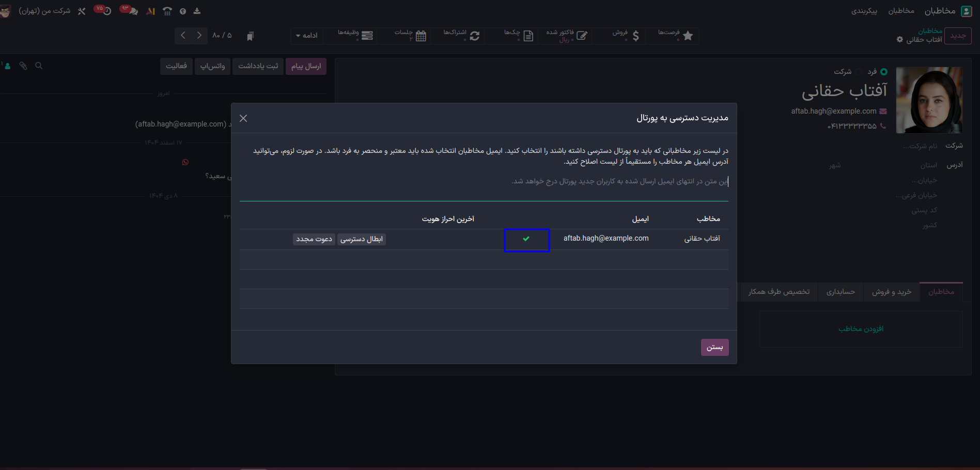Click the ارسال پیام button in chatter
This screenshot has height=470, width=980.
(306, 66)
